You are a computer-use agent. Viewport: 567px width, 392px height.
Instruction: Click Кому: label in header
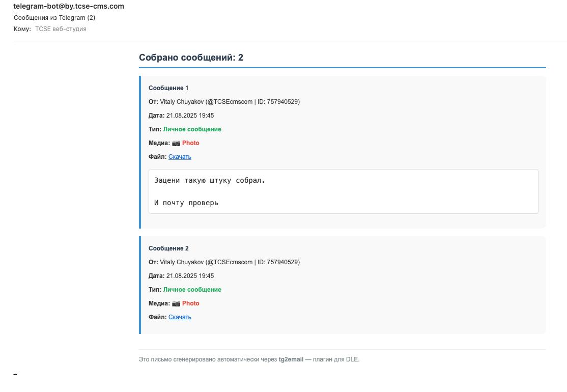pos(22,29)
